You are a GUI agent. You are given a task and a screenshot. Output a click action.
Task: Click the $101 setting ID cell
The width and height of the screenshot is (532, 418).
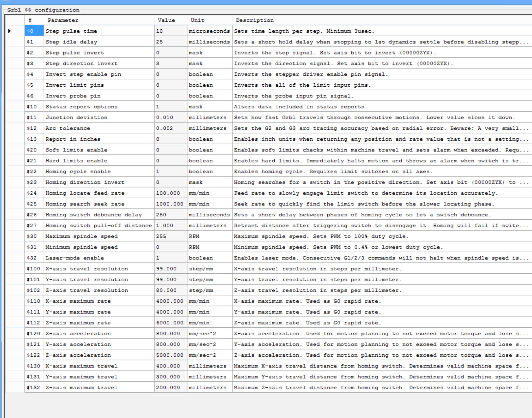[34, 280]
